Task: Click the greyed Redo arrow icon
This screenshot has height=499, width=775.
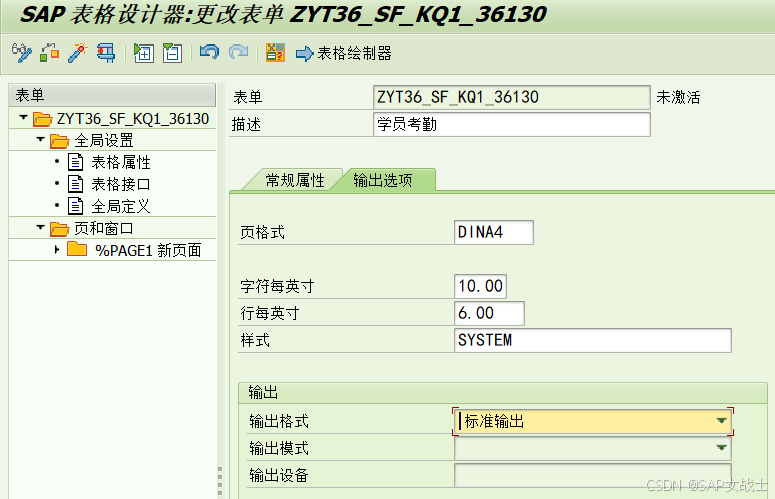Action: click(x=239, y=52)
